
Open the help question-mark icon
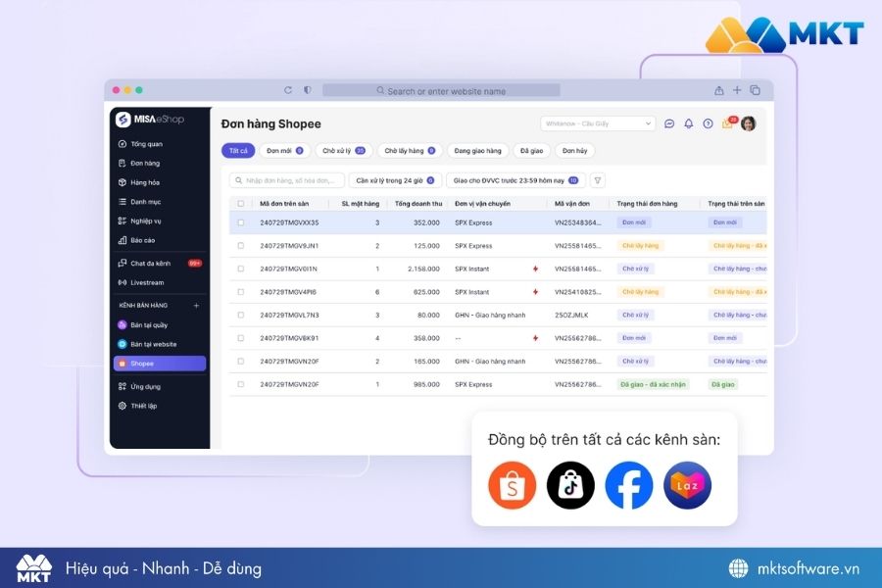(708, 123)
